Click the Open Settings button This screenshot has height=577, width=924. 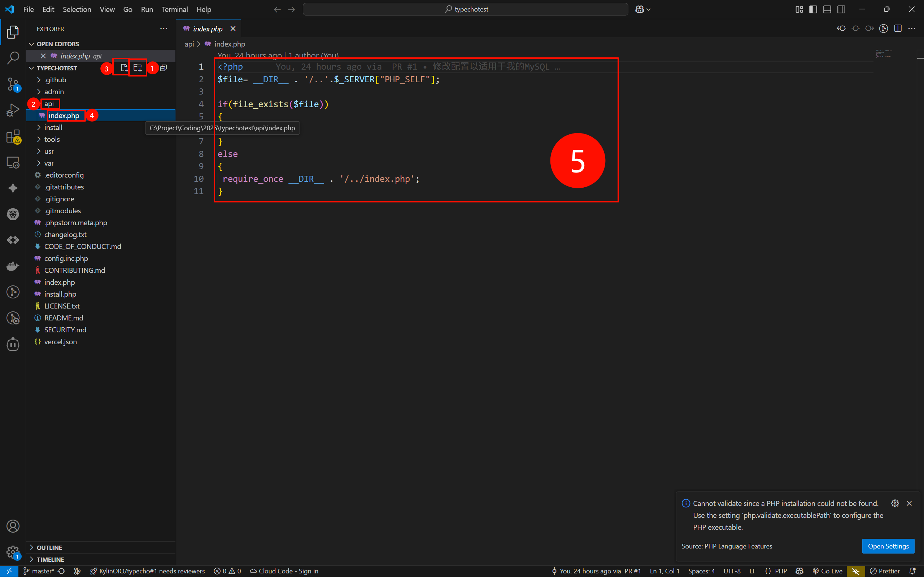click(x=888, y=546)
